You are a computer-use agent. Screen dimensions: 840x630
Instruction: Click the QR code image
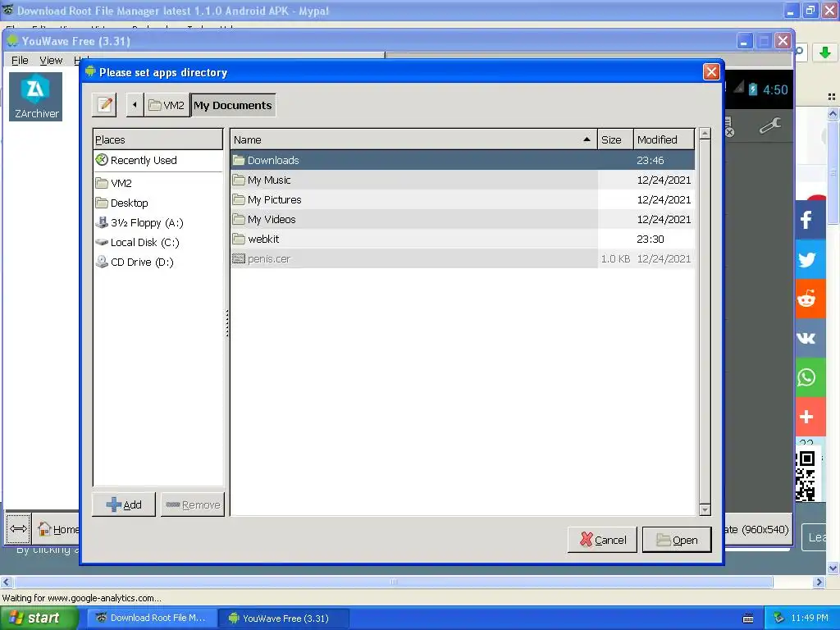point(806,476)
